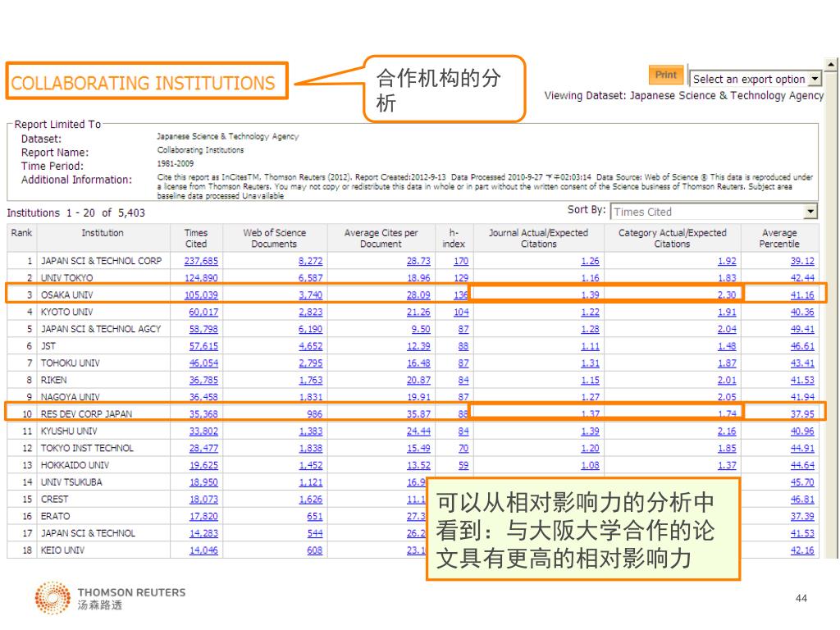This screenshot has height=630, width=840.
Task: Click the h-index column header
Action: coord(454,239)
